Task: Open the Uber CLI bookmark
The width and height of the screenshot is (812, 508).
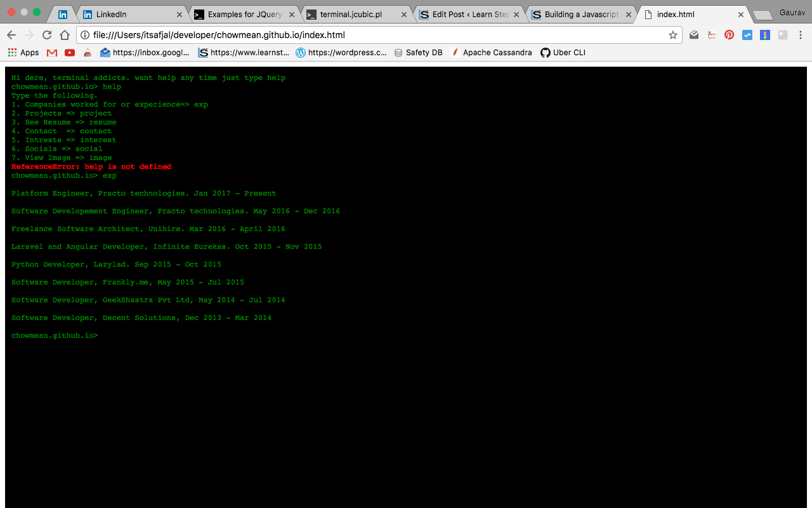Action: (x=563, y=53)
